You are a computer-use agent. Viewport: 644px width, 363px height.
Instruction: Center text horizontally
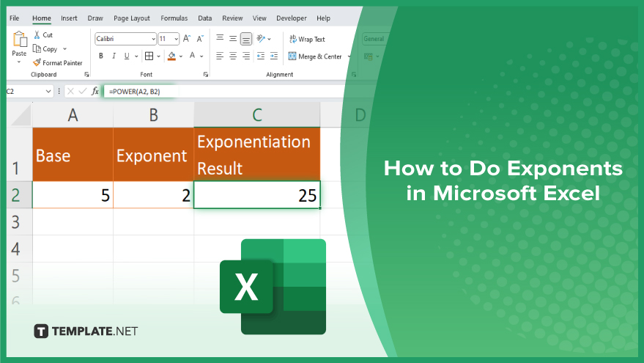click(x=233, y=56)
